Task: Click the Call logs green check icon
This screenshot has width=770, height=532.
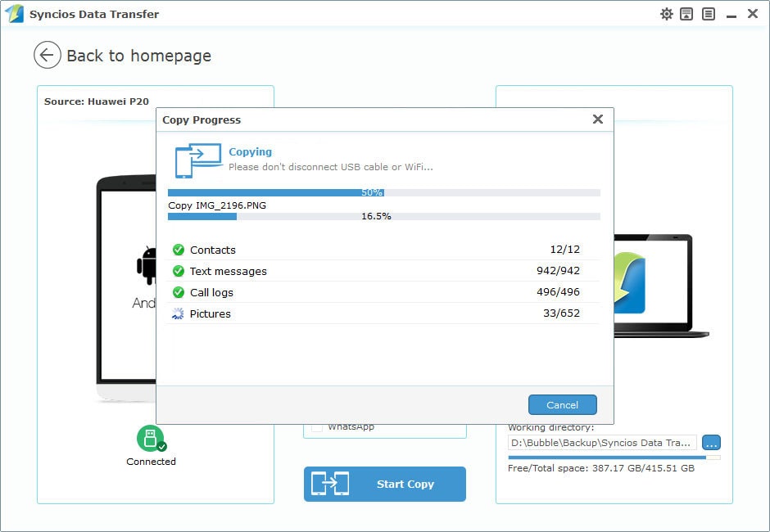Action: click(x=179, y=292)
